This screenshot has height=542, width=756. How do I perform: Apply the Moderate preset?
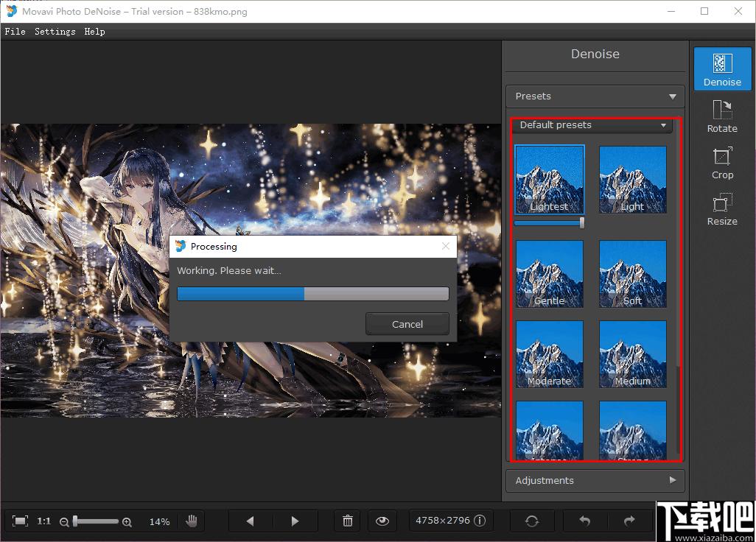pyautogui.click(x=550, y=354)
